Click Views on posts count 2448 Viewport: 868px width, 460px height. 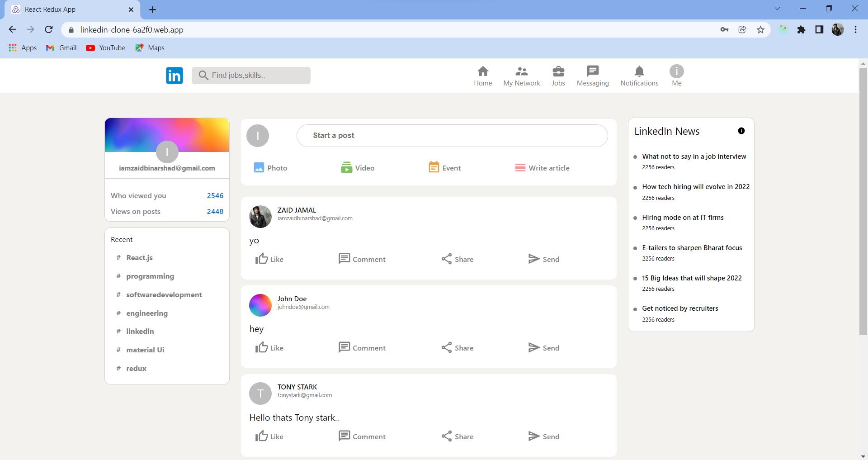click(x=215, y=212)
